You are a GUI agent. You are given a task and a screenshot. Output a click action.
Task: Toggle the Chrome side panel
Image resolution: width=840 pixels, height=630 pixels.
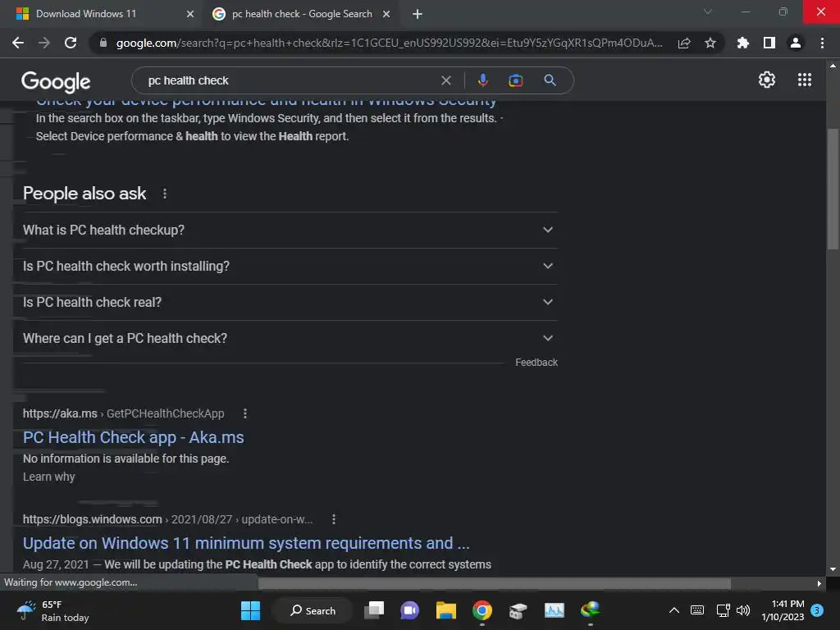[769, 43]
